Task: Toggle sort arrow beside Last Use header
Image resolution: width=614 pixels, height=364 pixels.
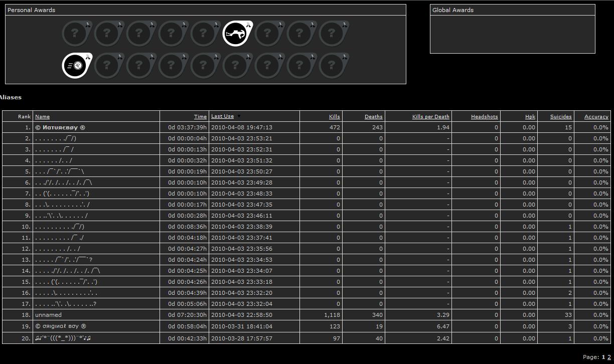Action: click(x=239, y=116)
